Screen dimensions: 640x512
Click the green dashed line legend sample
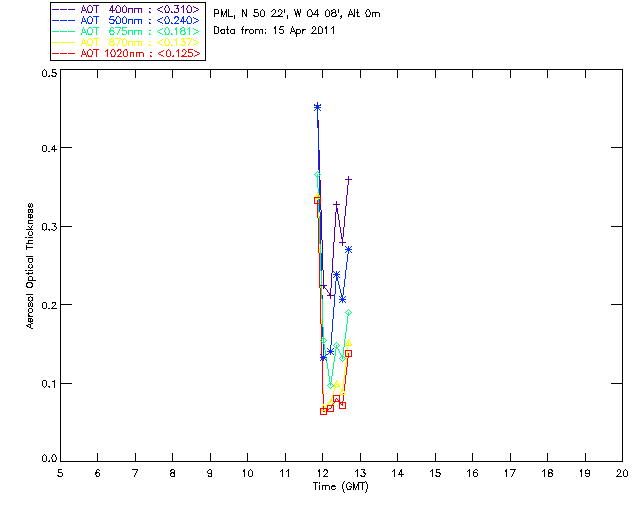click(x=64, y=31)
